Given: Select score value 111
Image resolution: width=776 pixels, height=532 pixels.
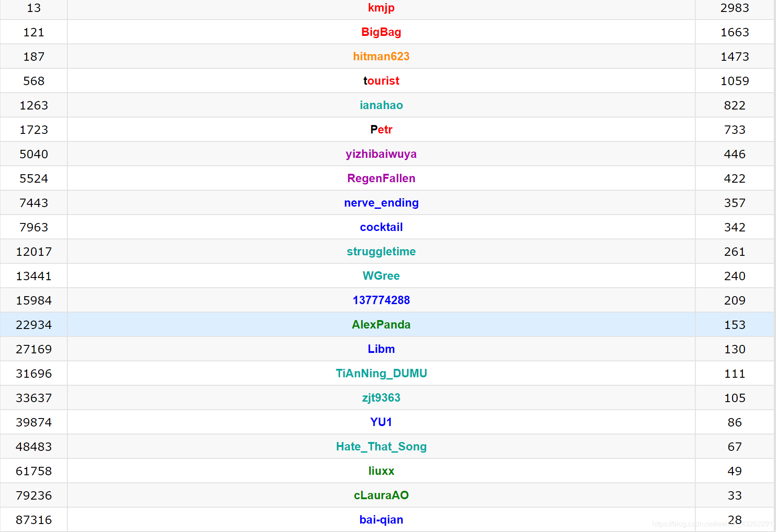Looking at the screenshot, I should click(734, 373).
